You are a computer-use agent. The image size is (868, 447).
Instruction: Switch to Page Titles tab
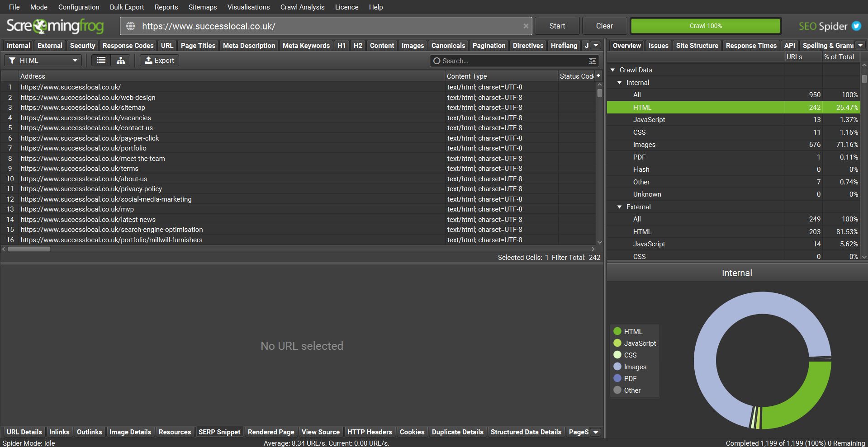tap(198, 46)
